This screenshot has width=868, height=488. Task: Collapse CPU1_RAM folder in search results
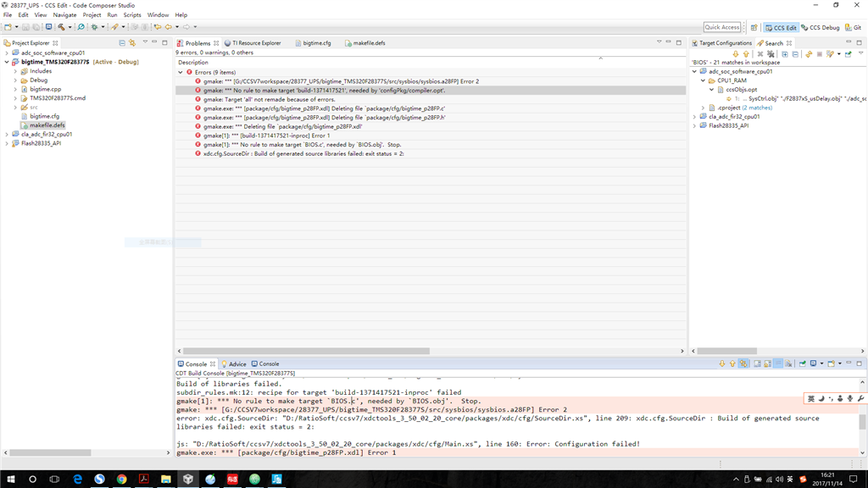click(x=703, y=80)
